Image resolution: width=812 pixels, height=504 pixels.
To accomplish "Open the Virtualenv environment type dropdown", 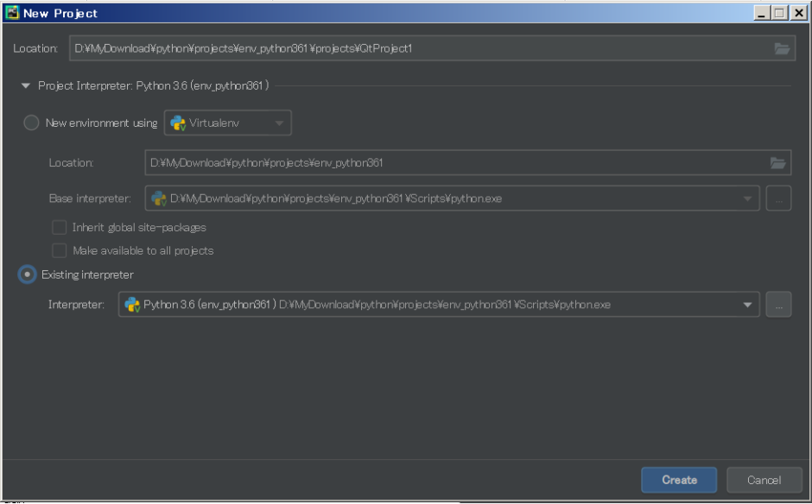I will click(281, 123).
